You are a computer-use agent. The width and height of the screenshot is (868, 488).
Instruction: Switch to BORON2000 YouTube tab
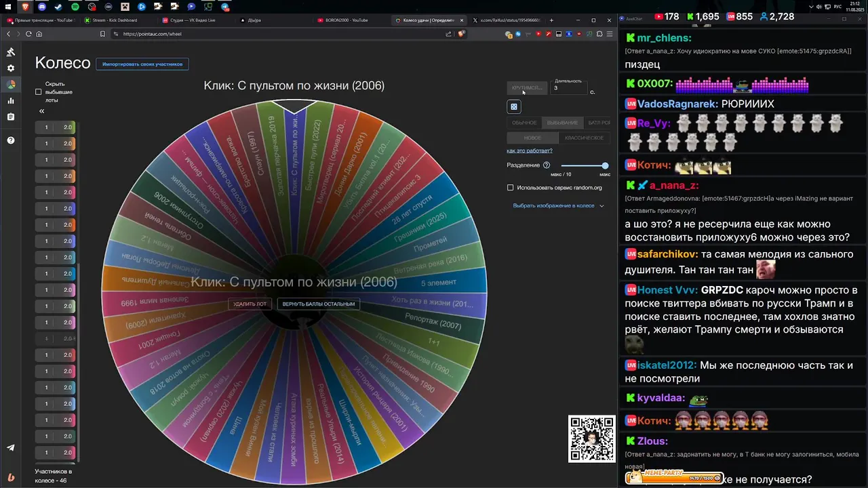coord(353,20)
